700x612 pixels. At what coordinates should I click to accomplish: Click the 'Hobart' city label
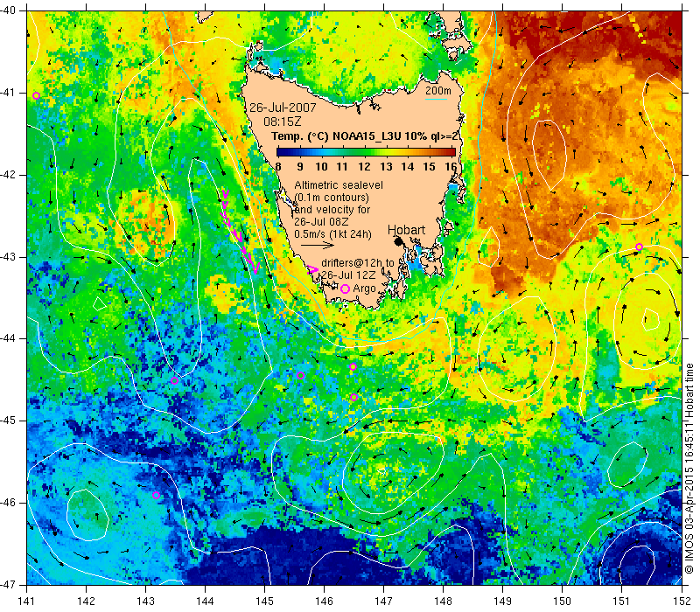coord(406,230)
